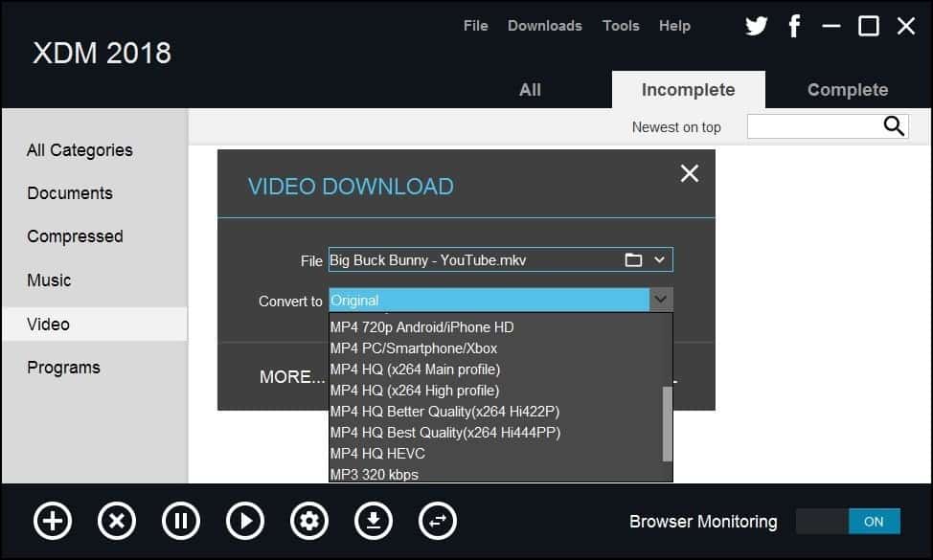The width and height of the screenshot is (933, 560).
Task: Open the batch download tool
Action: (x=373, y=521)
